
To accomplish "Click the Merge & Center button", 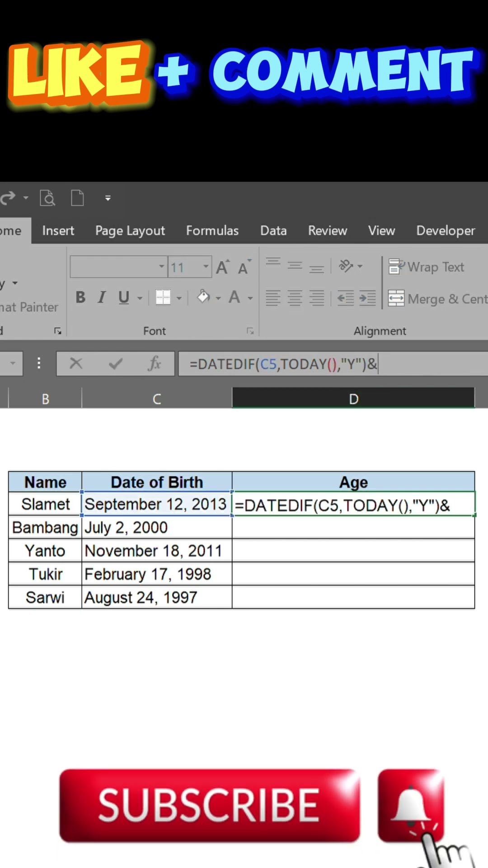I will (x=437, y=299).
